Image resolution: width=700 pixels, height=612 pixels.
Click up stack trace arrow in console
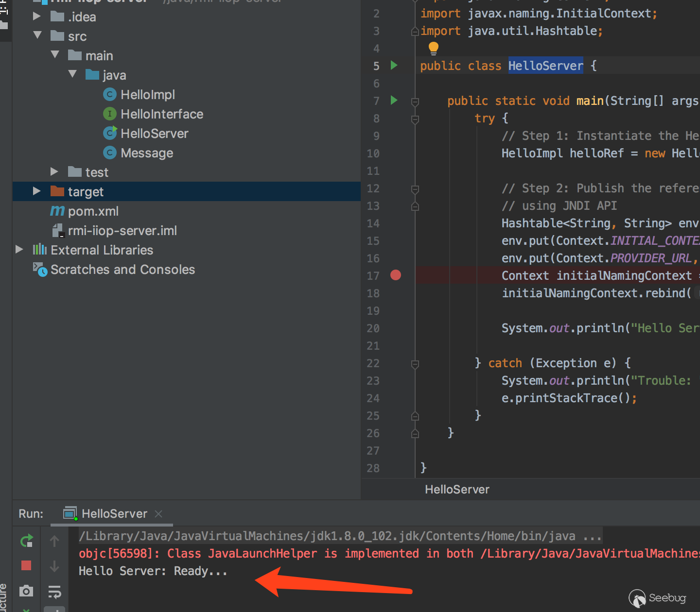click(x=54, y=541)
